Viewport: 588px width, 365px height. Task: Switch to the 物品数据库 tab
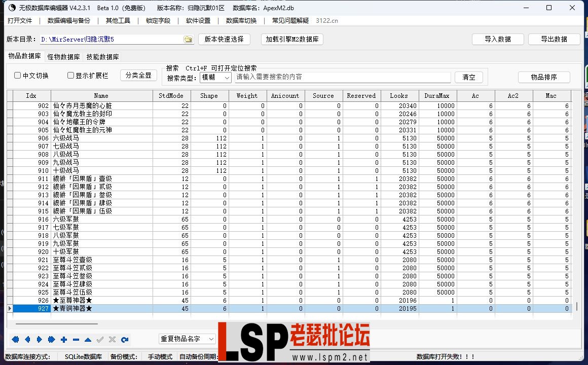24,56
